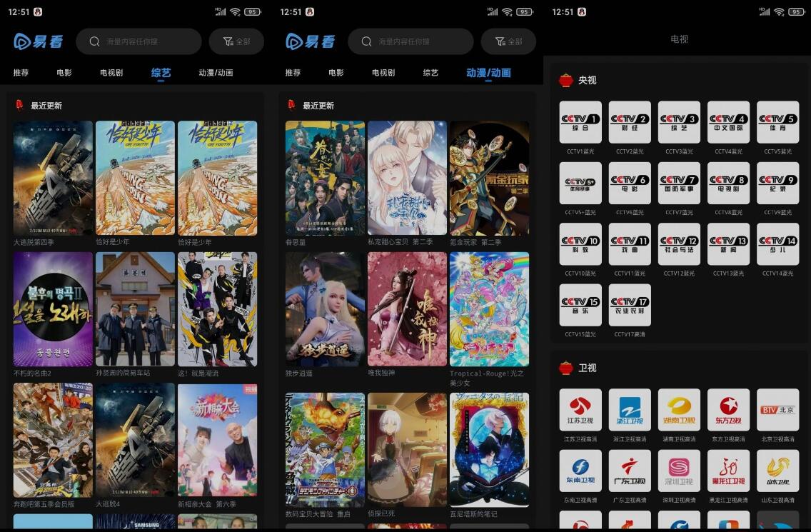Launch the CCTV14 少儿 channel icon

(777, 244)
